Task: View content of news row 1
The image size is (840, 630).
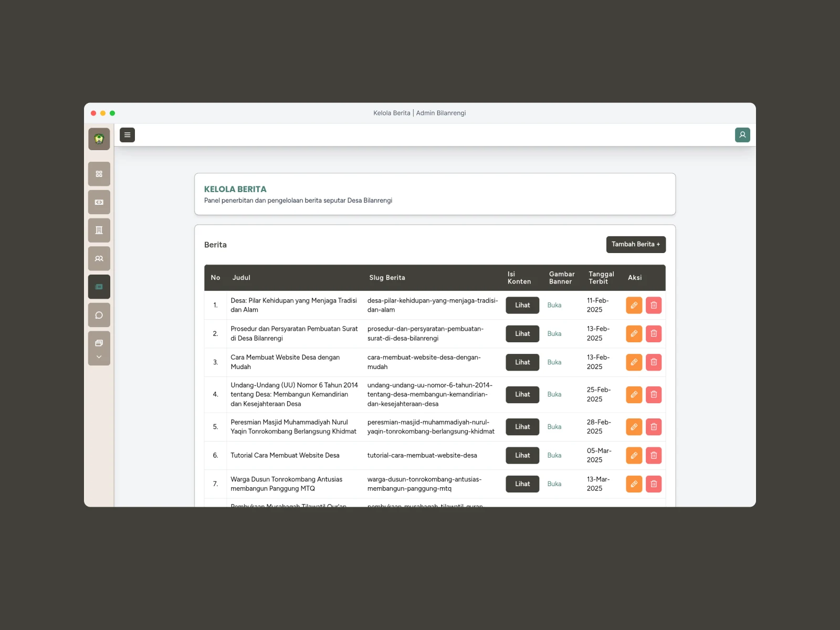Action: [x=522, y=305]
